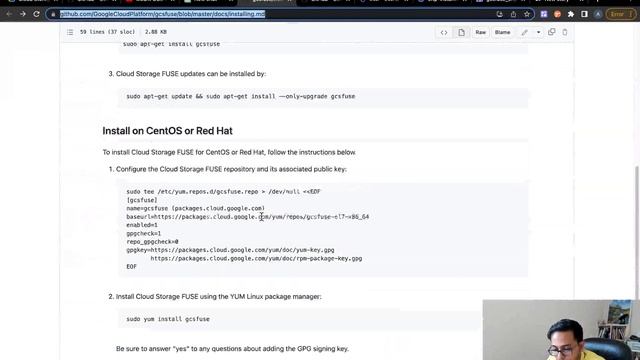The image size is (640, 360).
Task: Click the "Install on CentOS or Red Hat" heading
Action: coord(167,131)
